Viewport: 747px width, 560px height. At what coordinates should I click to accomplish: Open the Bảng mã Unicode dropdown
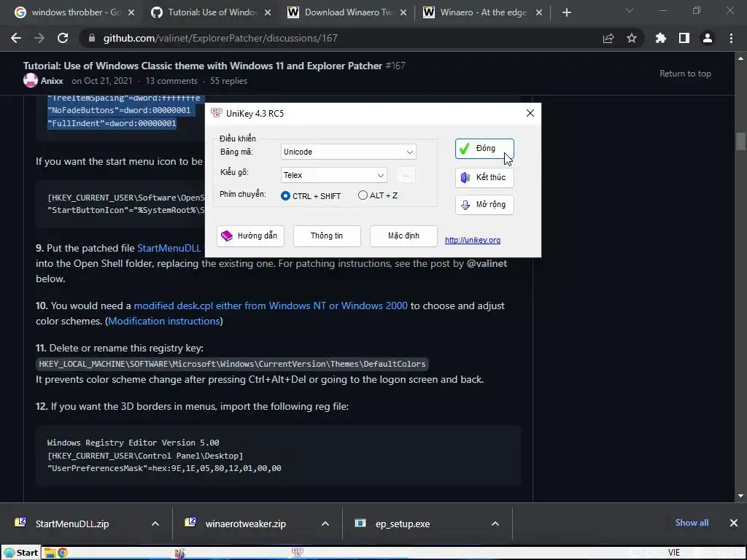click(x=348, y=152)
